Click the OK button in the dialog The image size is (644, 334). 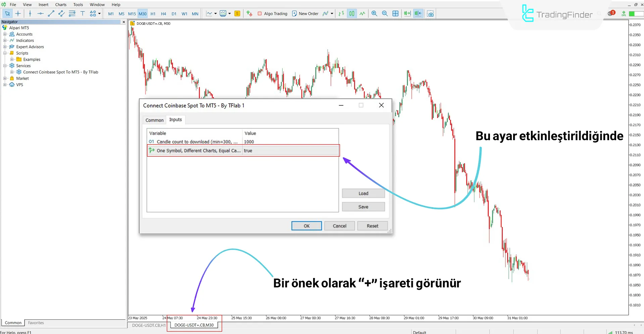click(306, 226)
